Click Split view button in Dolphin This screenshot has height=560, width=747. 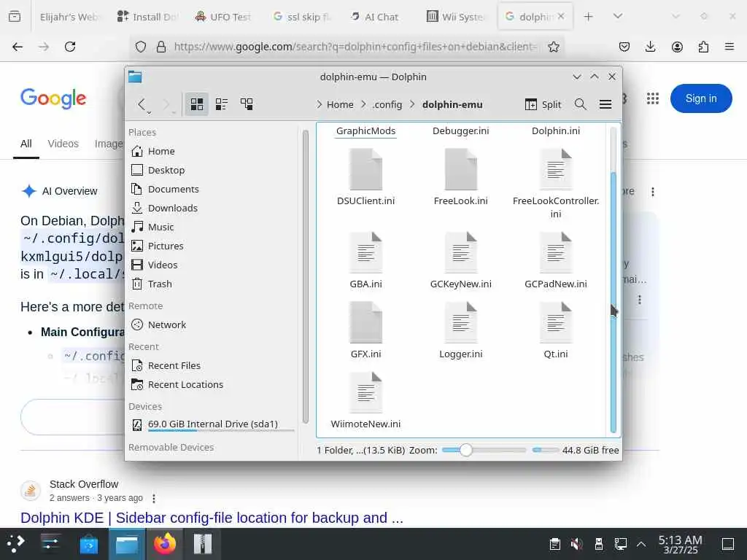click(543, 104)
